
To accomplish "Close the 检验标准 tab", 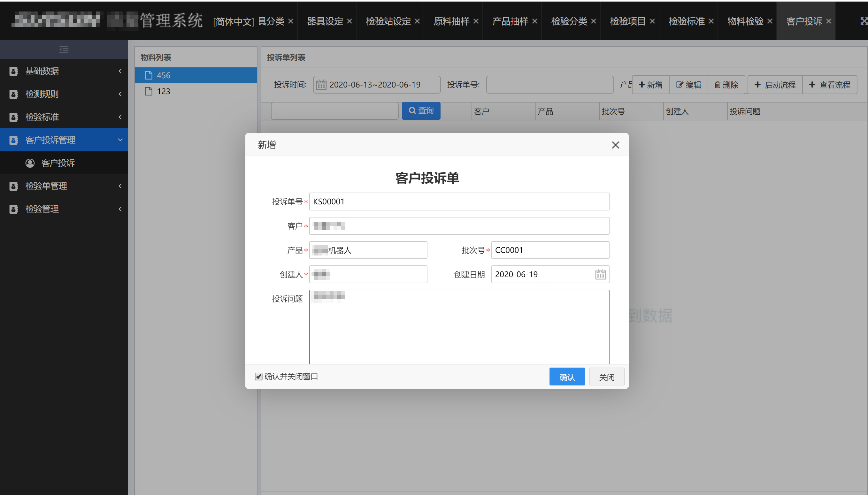I will (711, 21).
